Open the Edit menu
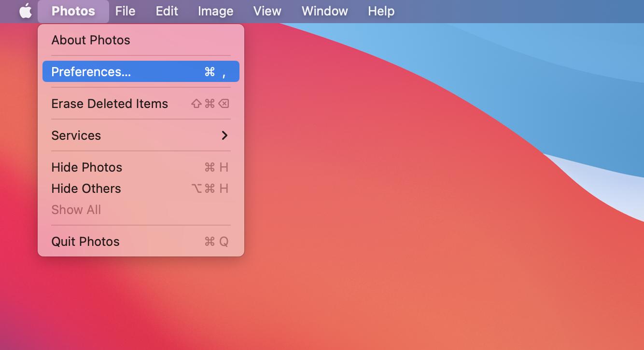Screen dimensions: 644x350 167,11
